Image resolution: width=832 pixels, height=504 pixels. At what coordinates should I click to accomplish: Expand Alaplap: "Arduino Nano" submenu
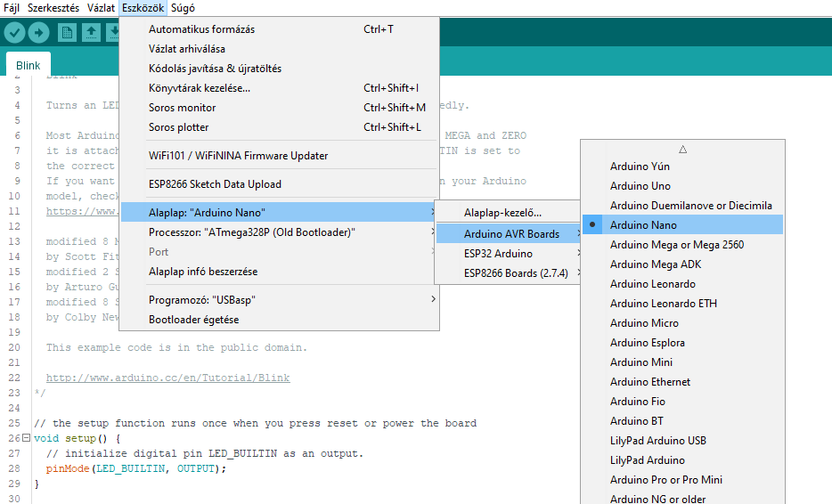[280, 212]
